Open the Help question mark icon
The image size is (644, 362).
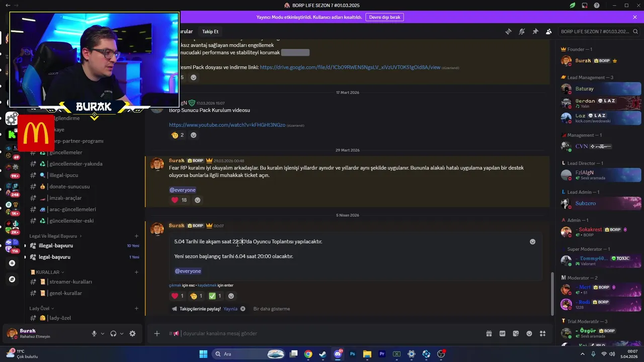coord(597,5)
